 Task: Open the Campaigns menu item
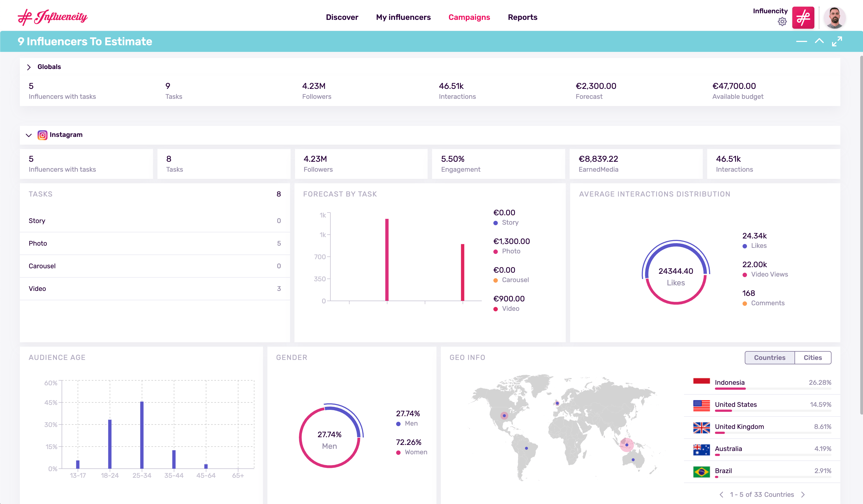pyautogui.click(x=469, y=17)
